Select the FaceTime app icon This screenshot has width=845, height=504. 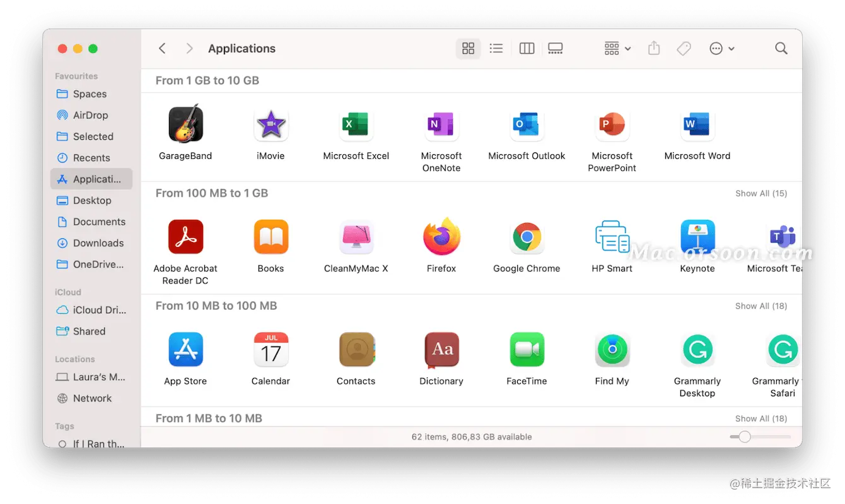coord(527,350)
